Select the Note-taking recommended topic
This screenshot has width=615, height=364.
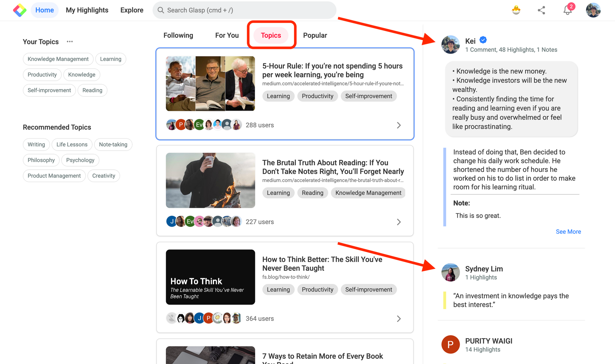coord(113,144)
